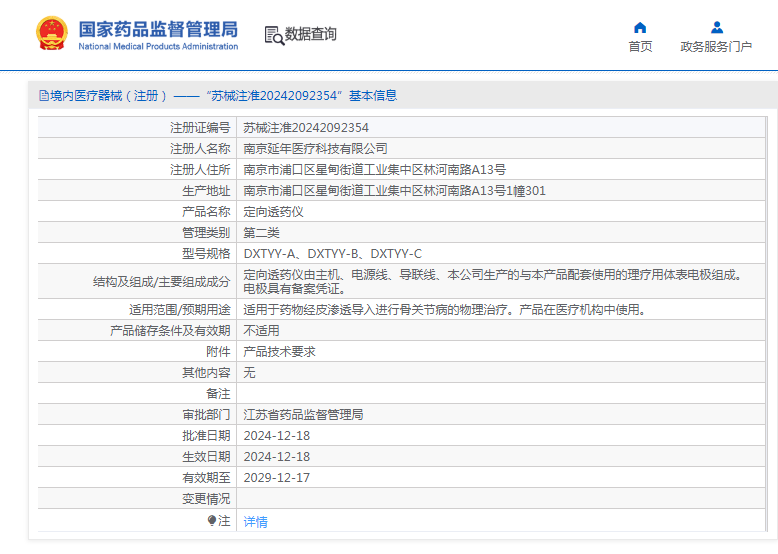Click the 产品名称 label
The width and height of the screenshot is (778, 554).
pyautogui.click(x=206, y=212)
